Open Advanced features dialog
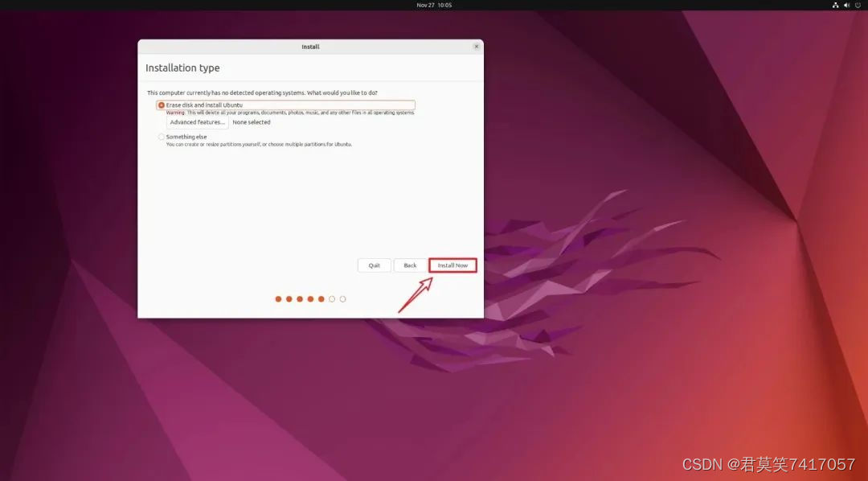This screenshot has width=868, height=481. pyautogui.click(x=197, y=122)
